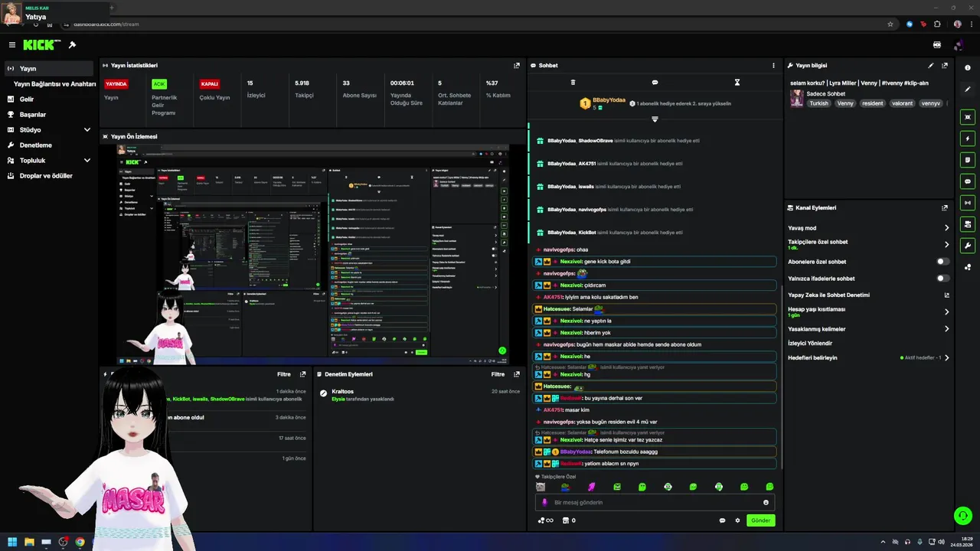This screenshot has width=980, height=551.
Task: Click İzleyici Yönlendir in Kanal Eylemleri
Action: (x=810, y=344)
